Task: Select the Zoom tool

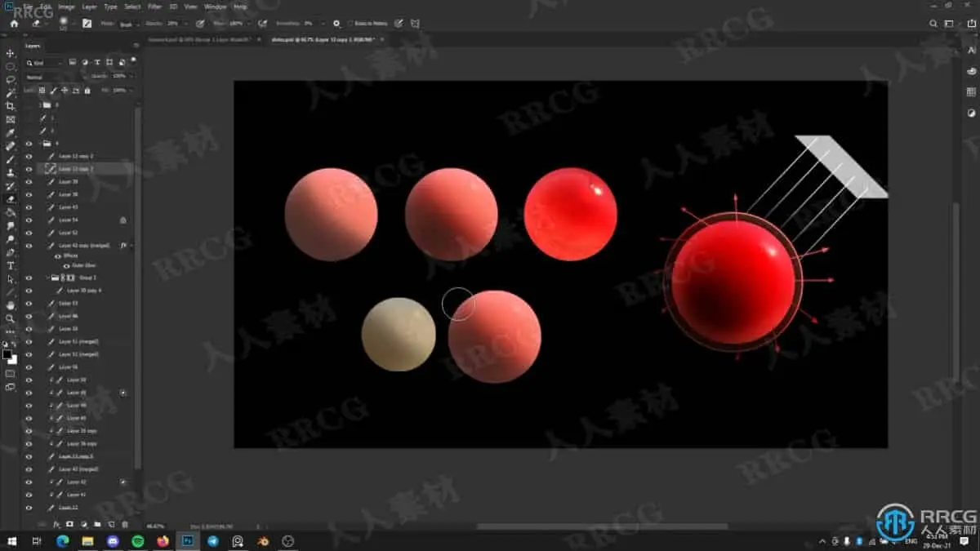Action: pyautogui.click(x=11, y=317)
